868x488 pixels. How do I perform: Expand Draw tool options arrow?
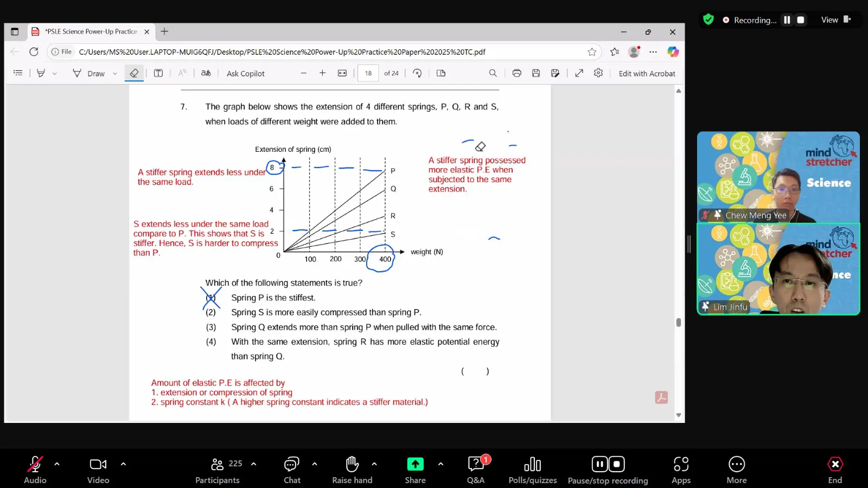pos(115,74)
